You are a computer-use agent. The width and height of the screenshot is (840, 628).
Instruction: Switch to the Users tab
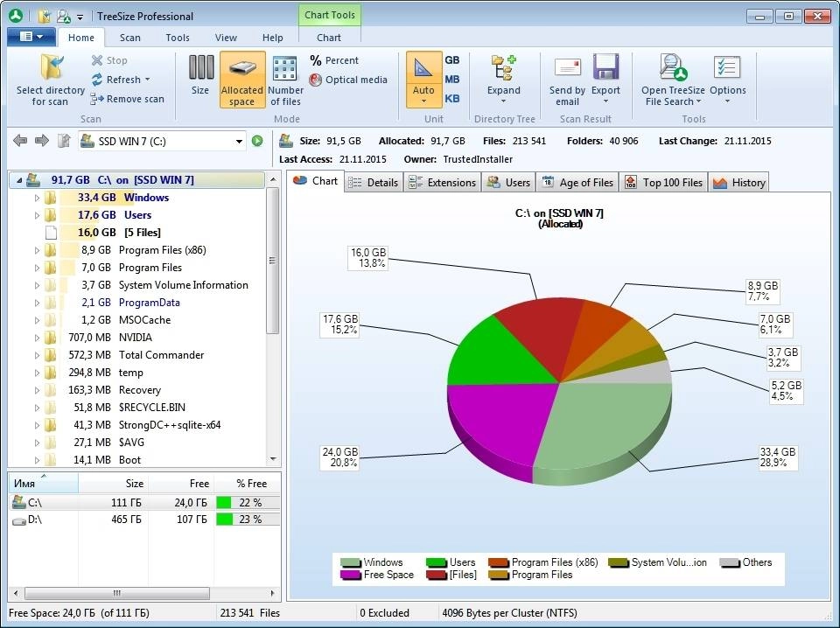(x=508, y=183)
